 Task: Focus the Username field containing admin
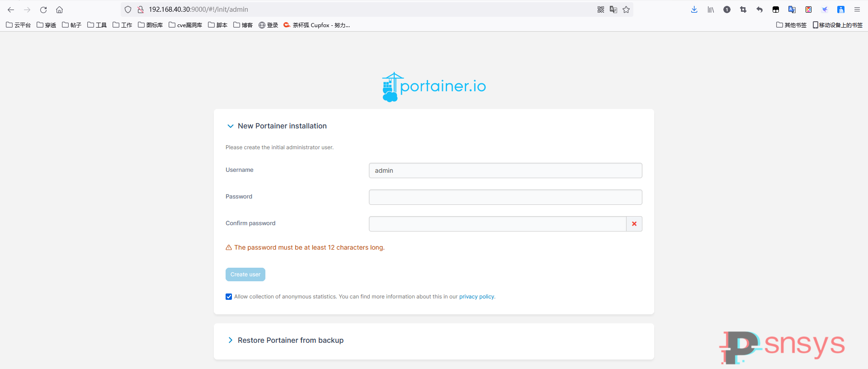[505, 170]
